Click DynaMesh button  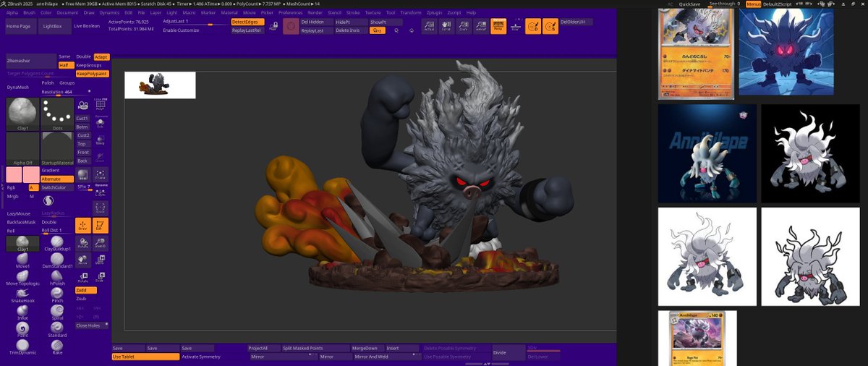(x=21, y=87)
